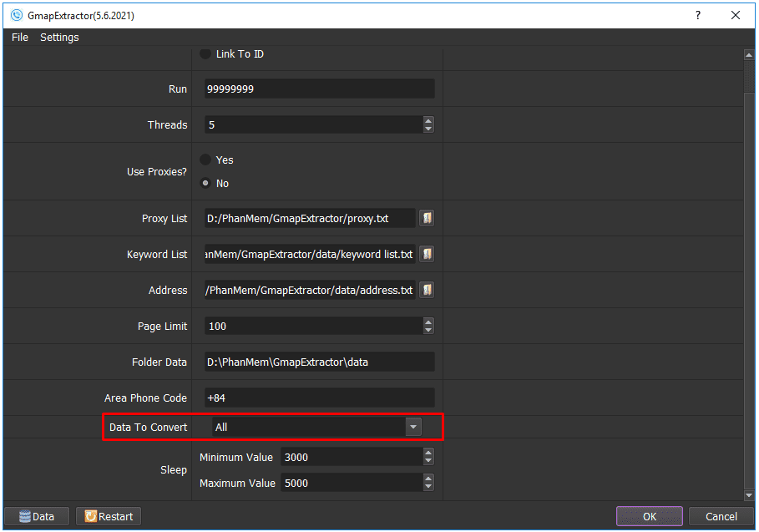The image size is (759, 532).
Task: Click the Restart button
Action: [109, 516]
